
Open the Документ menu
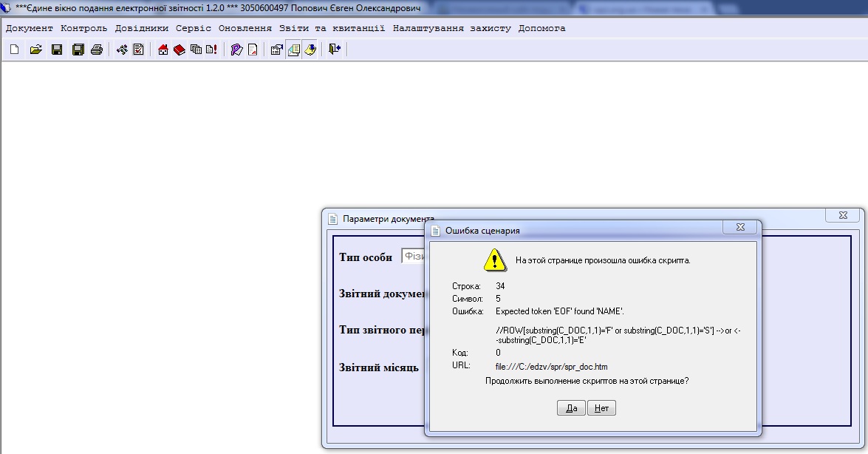[30, 28]
